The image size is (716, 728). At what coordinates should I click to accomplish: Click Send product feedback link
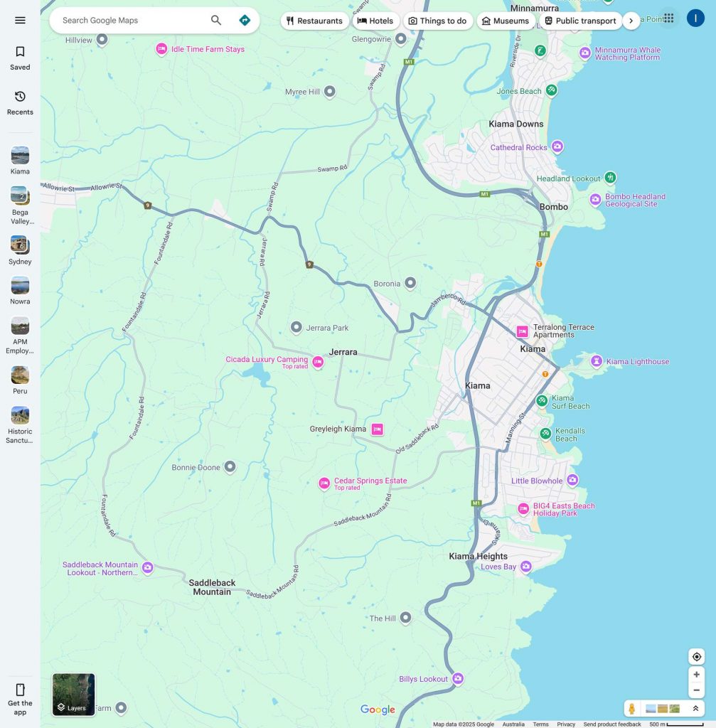pyautogui.click(x=612, y=724)
